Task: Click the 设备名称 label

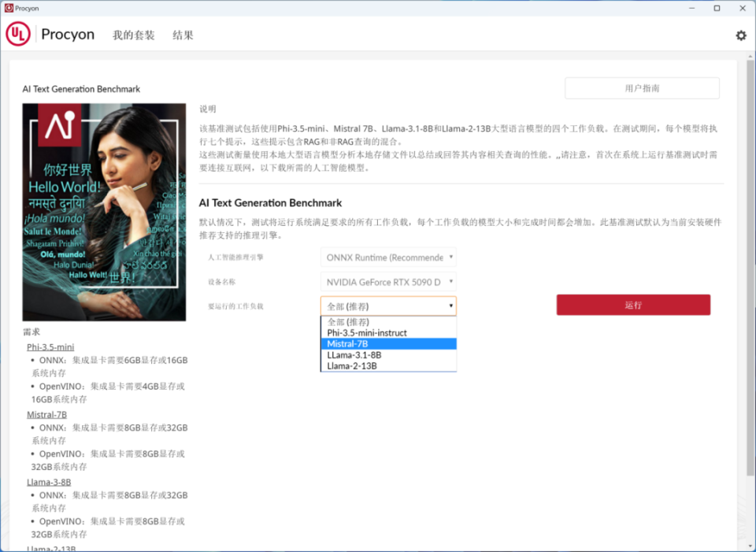Action: click(222, 282)
